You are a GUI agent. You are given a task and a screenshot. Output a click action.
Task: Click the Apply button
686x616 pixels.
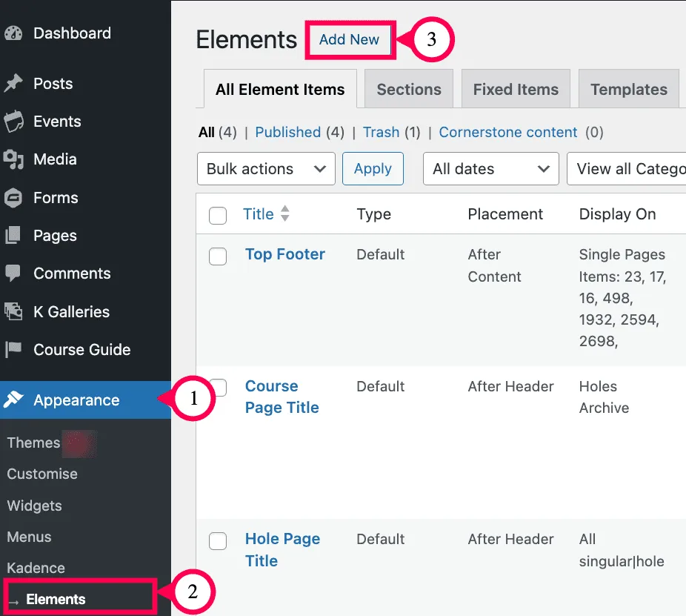tap(373, 168)
